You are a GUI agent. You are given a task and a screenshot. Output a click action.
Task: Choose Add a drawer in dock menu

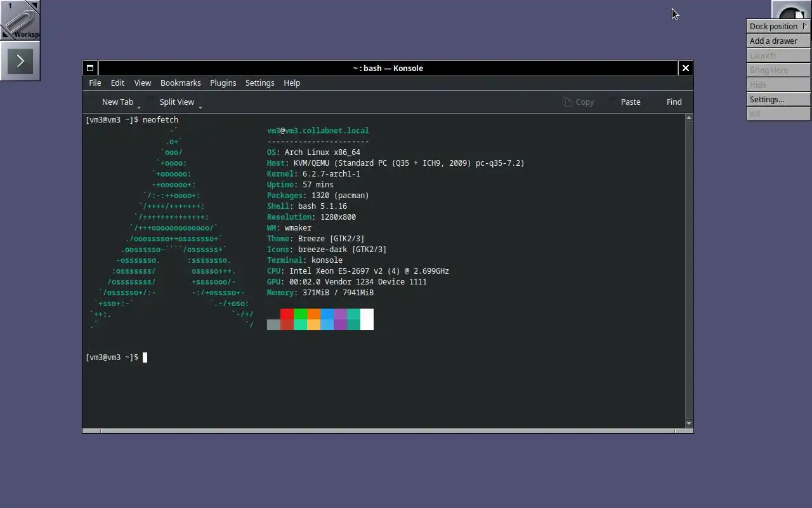coord(778,41)
